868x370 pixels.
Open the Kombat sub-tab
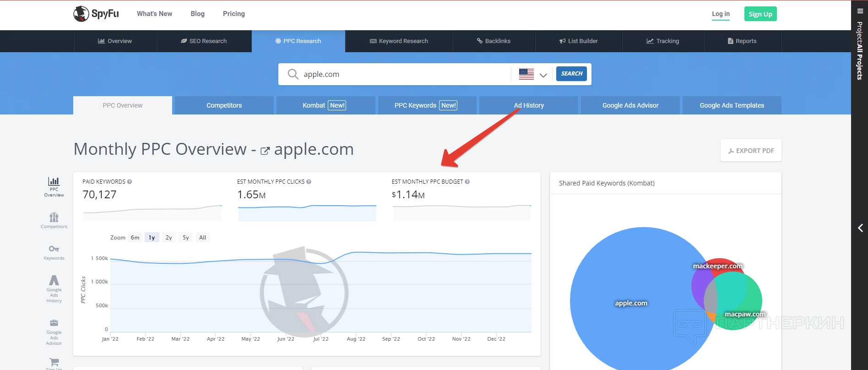(325, 105)
